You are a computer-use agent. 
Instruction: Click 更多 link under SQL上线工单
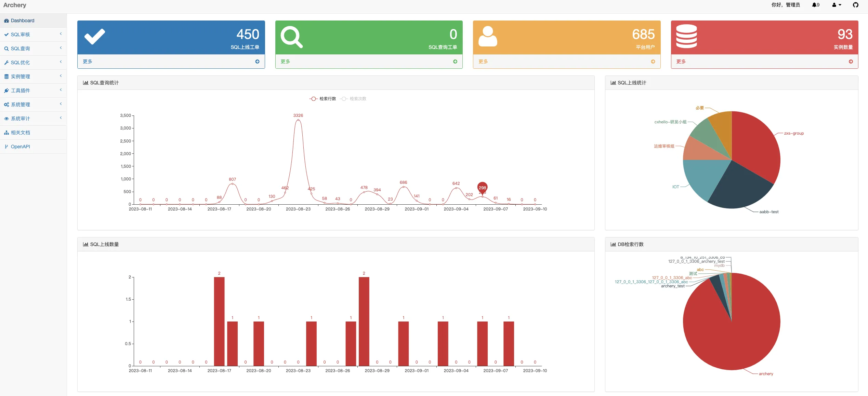(x=88, y=62)
